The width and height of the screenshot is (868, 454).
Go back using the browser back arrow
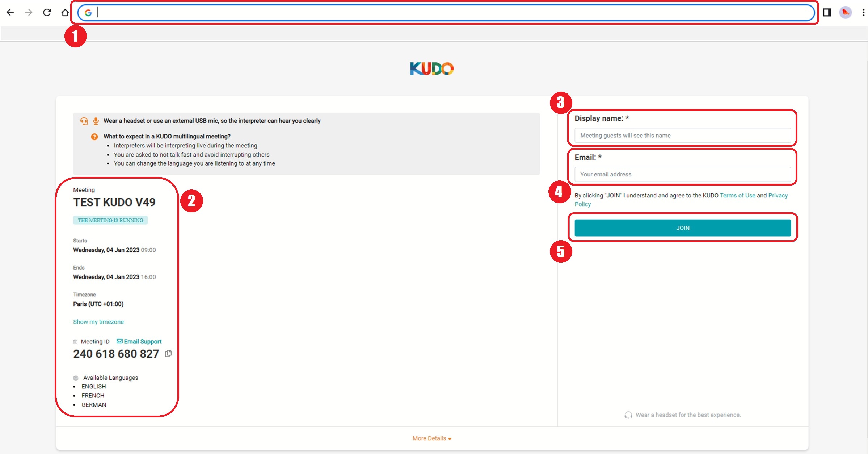[x=10, y=13]
